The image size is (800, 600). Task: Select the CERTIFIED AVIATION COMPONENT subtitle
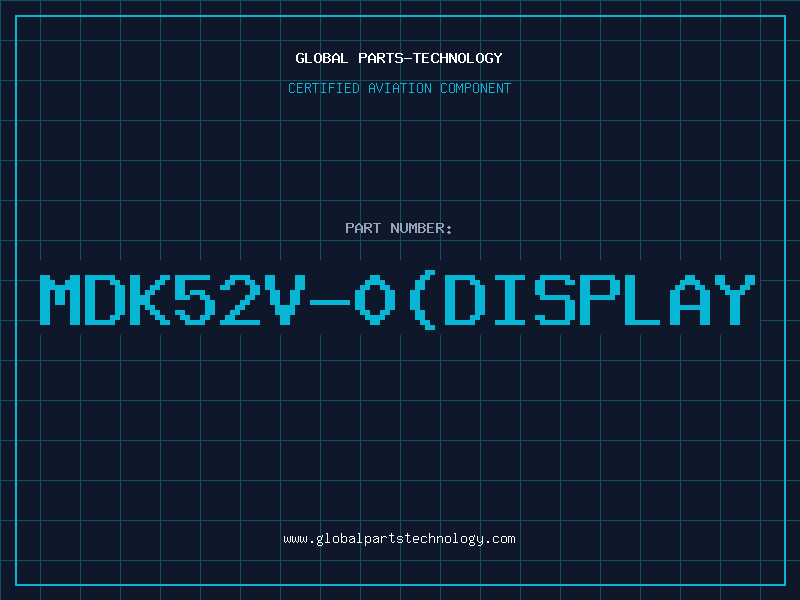tap(399, 88)
